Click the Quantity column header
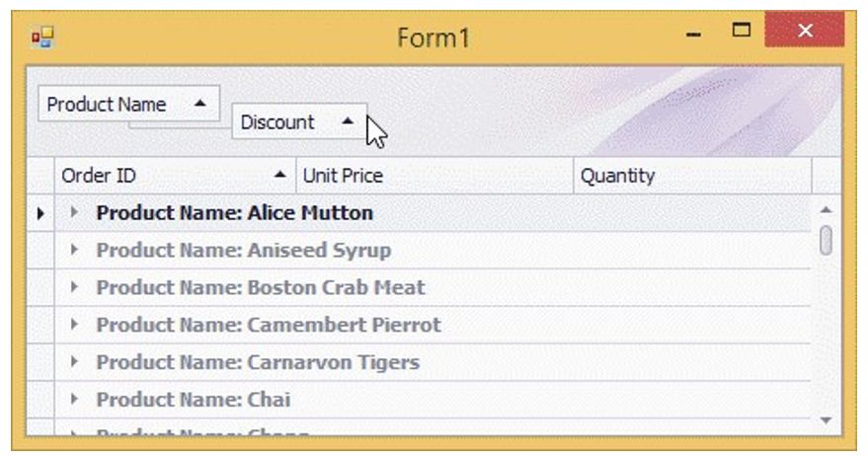Viewport: 868px width, 456px height. tap(691, 176)
